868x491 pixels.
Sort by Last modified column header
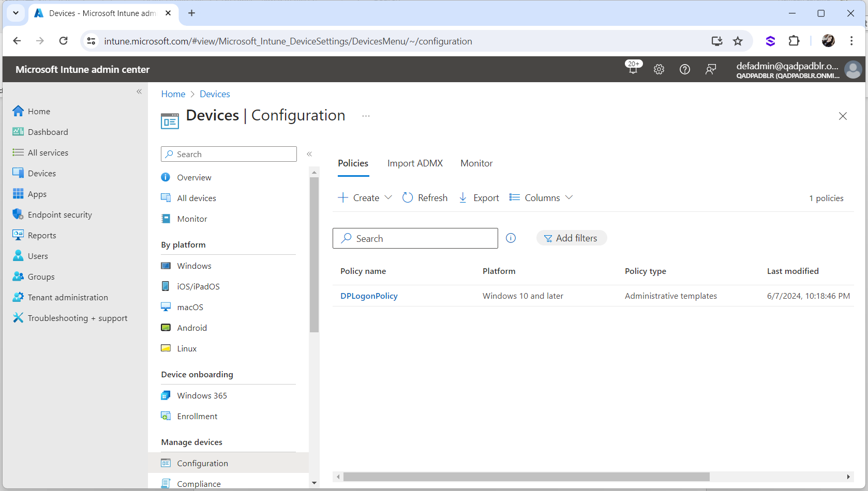pyautogui.click(x=792, y=271)
